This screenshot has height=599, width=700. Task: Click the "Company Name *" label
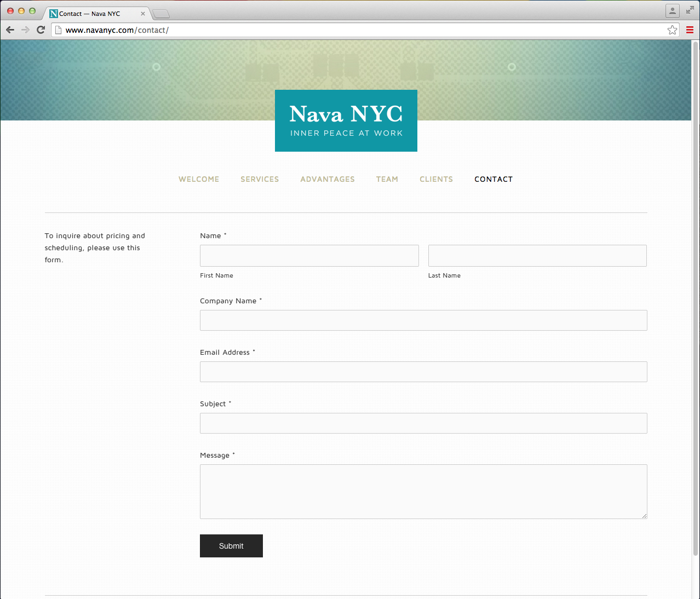click(x=231, y=301)
